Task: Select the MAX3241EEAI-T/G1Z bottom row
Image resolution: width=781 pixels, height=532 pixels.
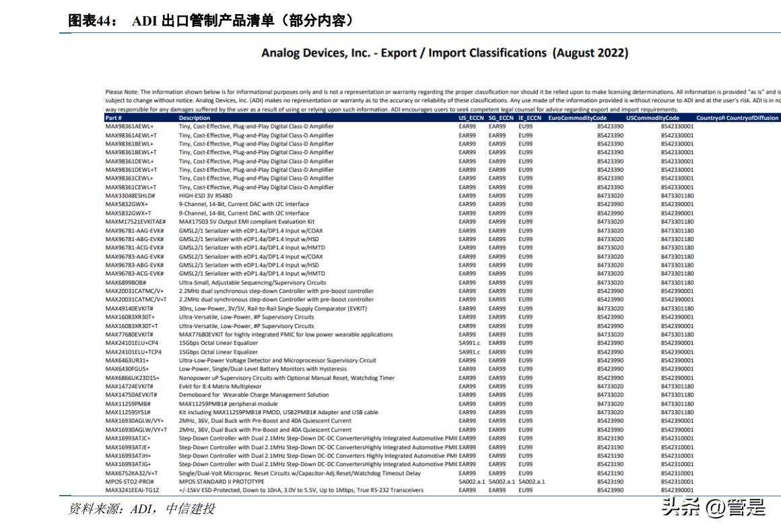Action: pyautogui.click(x=135, y=490)
